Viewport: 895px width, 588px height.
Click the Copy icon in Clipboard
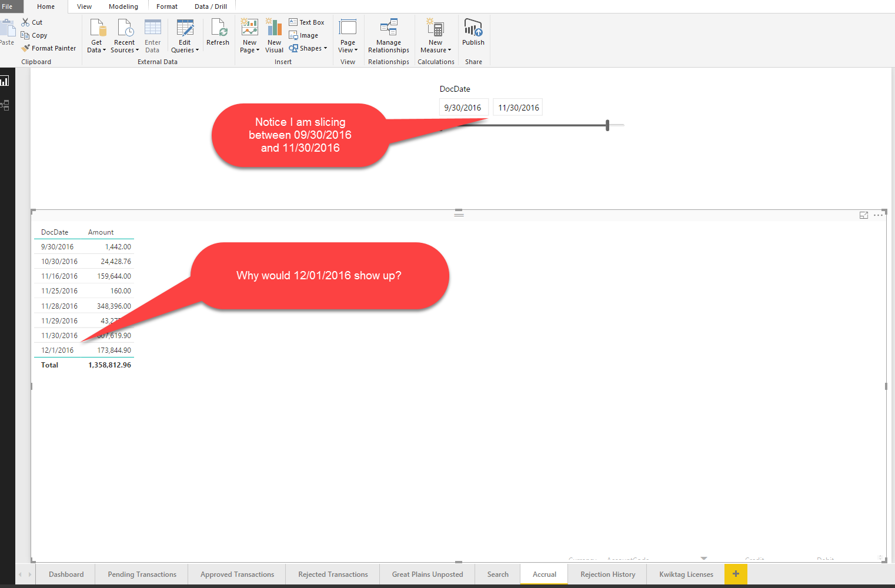click(x=25, y=35)
